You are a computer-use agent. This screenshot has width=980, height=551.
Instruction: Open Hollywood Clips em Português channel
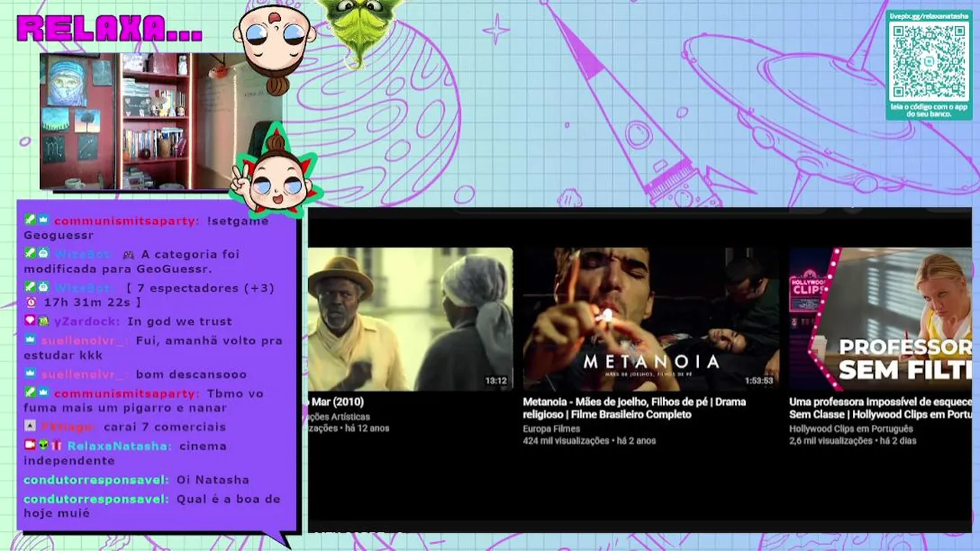pyautogui.click(x=851, y=429)
